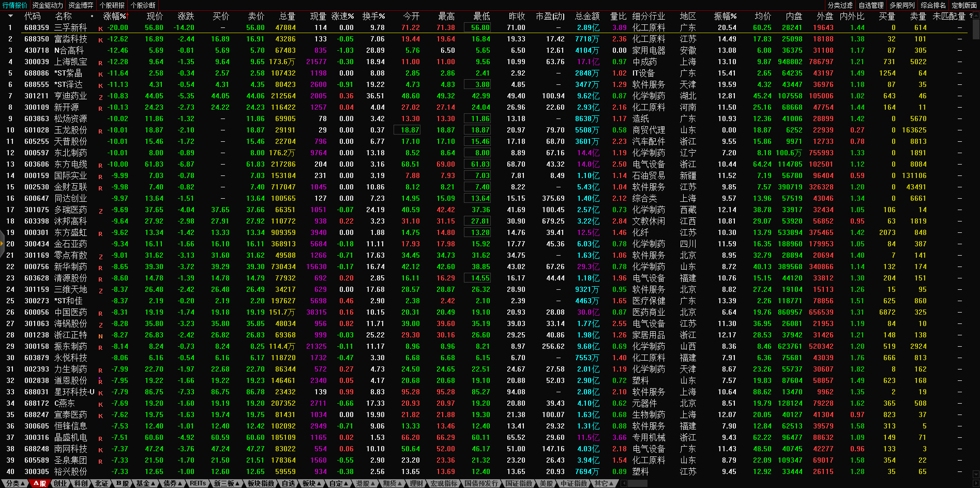Expand the 分类 bottom tab menu
The height and width of the screenshot is (488, 980).
[16, 483]
